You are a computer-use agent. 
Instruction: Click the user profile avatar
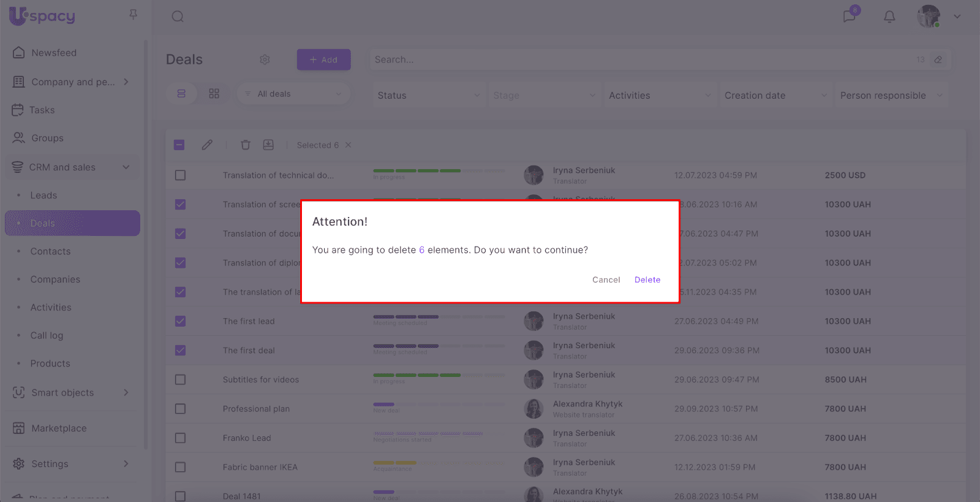pyautogui.click(x=929, y=17)
